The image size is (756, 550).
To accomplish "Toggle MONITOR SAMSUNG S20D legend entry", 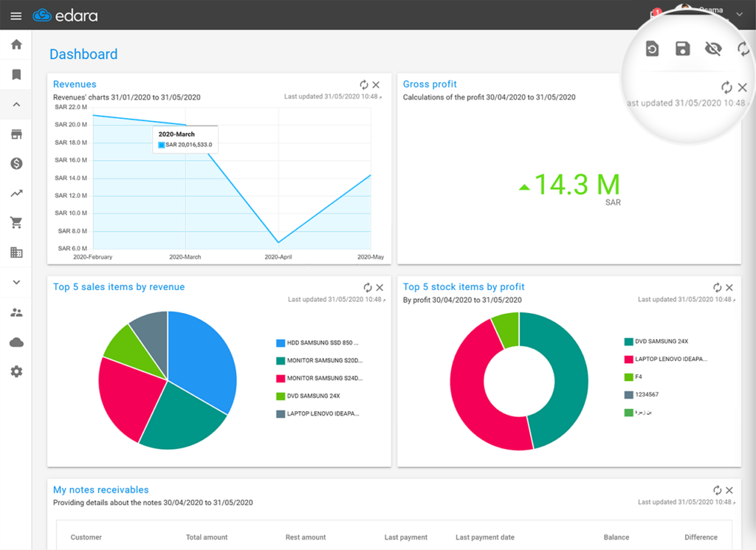I will pyautogui.click(x=319, y=360).
